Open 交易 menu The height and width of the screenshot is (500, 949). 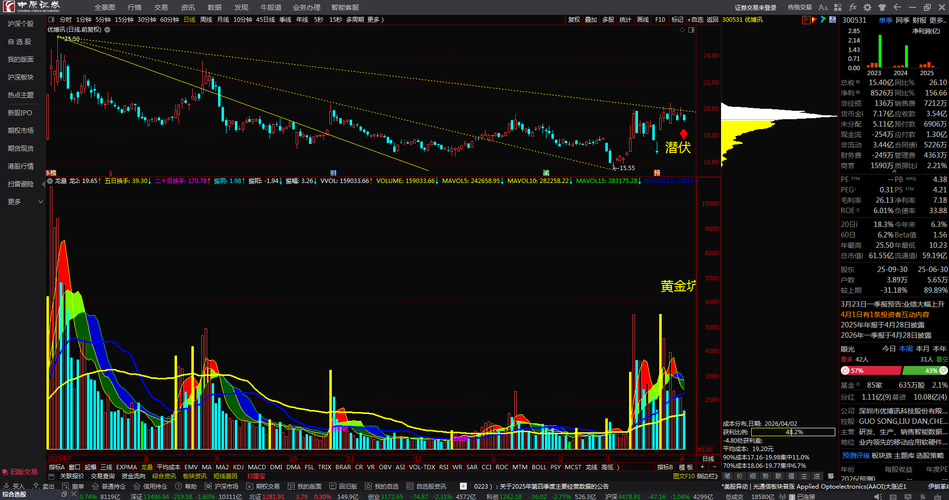point(161,7)
